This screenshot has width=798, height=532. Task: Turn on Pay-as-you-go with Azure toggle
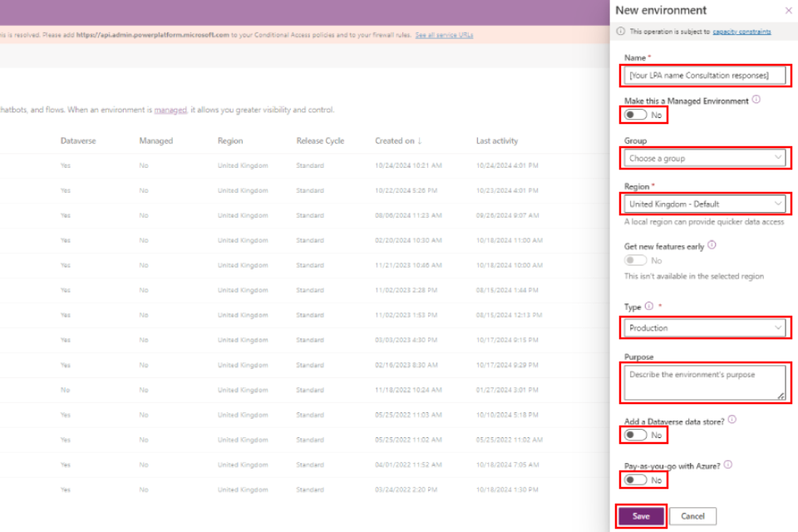(636, 480)
